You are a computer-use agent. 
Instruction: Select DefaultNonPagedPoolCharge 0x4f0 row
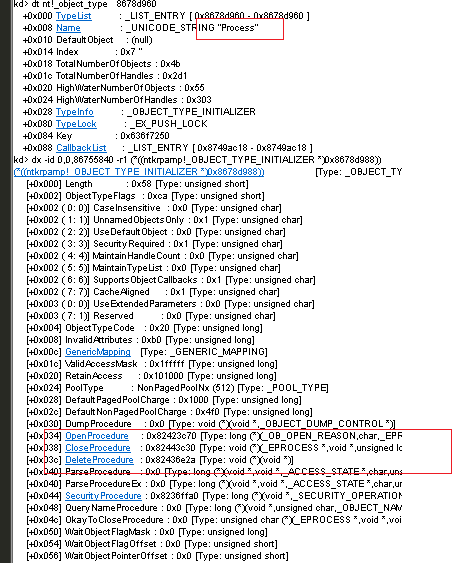(x=169, y=412)
